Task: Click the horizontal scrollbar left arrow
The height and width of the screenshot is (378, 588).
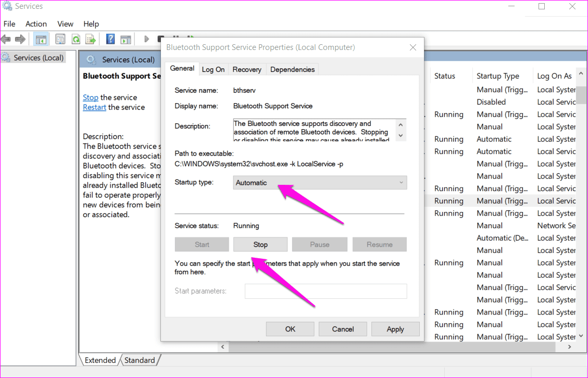Action: [223, 347]
